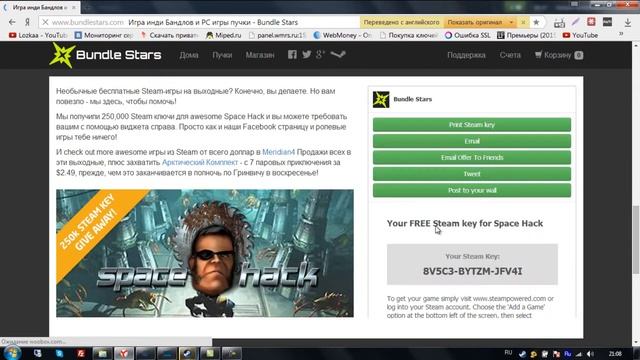This screenshot has width=640, height=360.
Task: Click the Space Hack banner image
Action: (205, 253)
